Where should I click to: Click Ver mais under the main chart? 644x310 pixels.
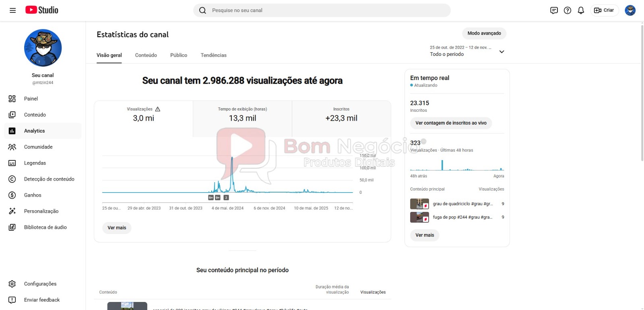tap(117, 228)
